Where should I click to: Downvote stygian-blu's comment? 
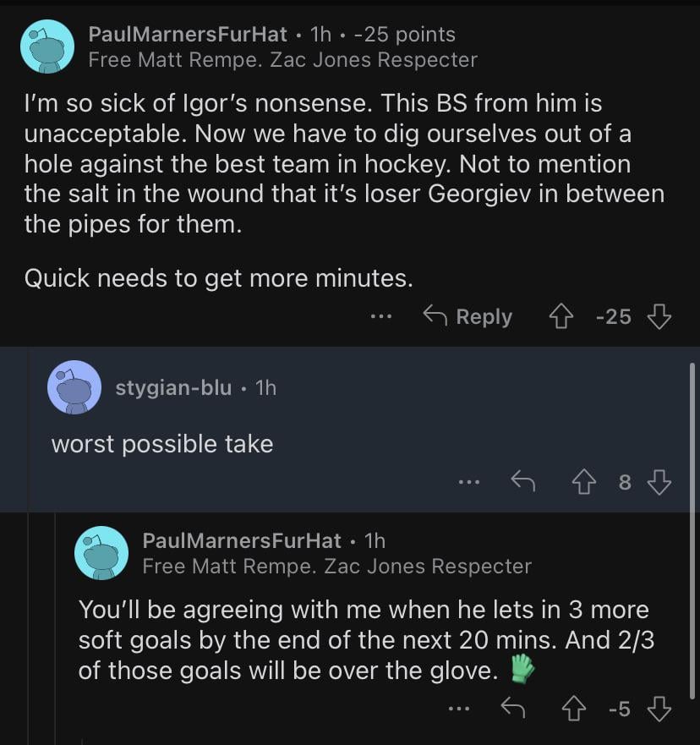pos(659,482)
